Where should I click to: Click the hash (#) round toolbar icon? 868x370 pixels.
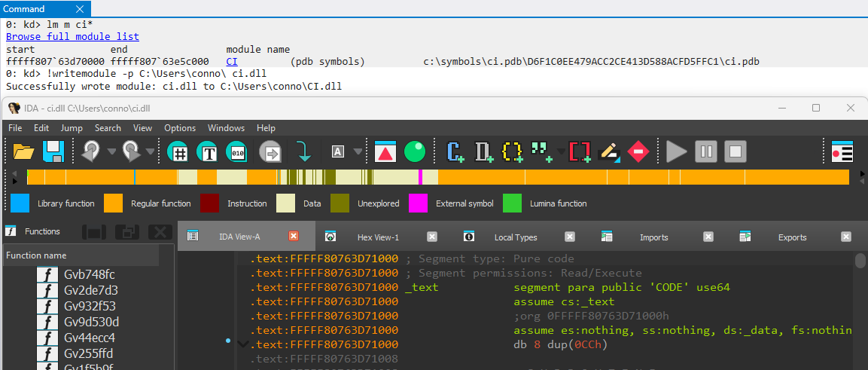[x=179, y=151]
